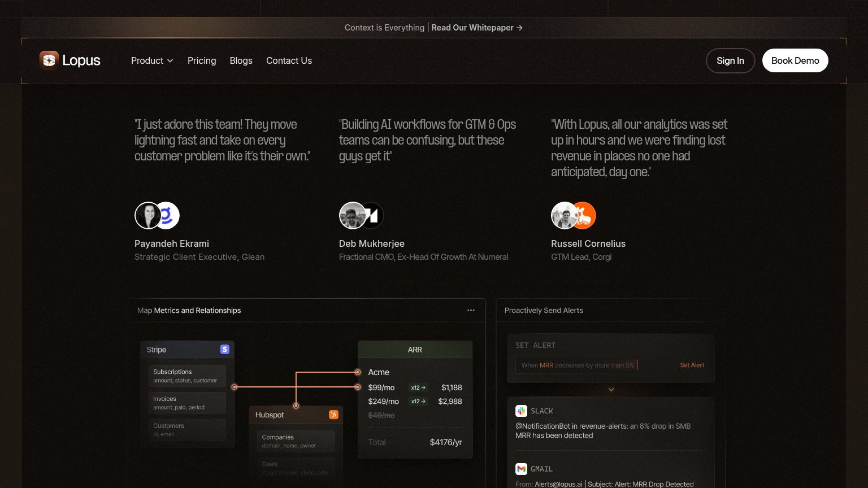The image size is (868, 488).
Task: Click the Map Metrics and Relationships title
Action: [189, 310]
